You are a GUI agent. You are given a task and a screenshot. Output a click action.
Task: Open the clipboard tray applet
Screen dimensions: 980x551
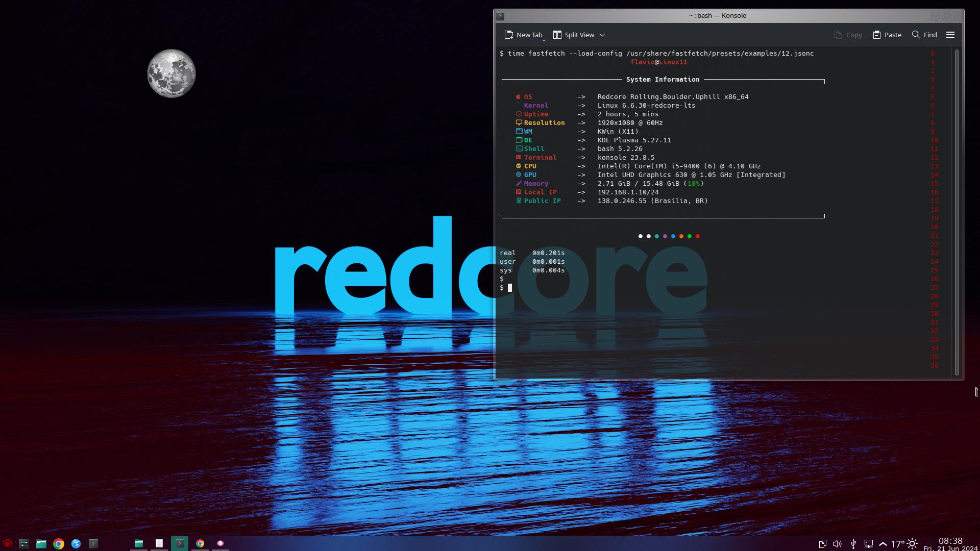tap(823, 544)
